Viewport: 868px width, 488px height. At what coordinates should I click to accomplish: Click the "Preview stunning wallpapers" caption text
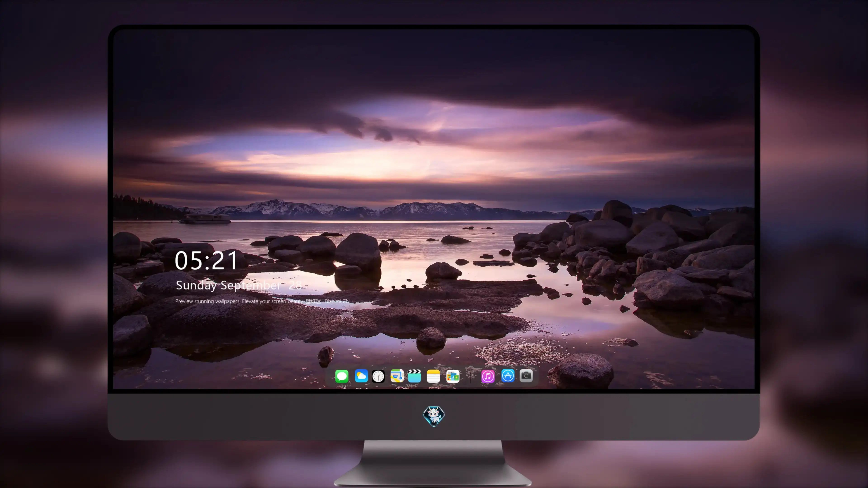click(x=262, y=301)
